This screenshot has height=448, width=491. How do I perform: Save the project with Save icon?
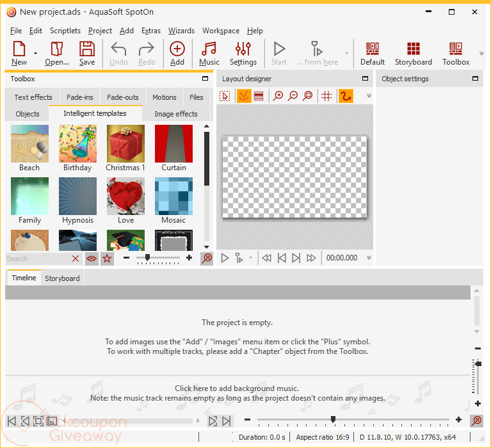(86, 53)
